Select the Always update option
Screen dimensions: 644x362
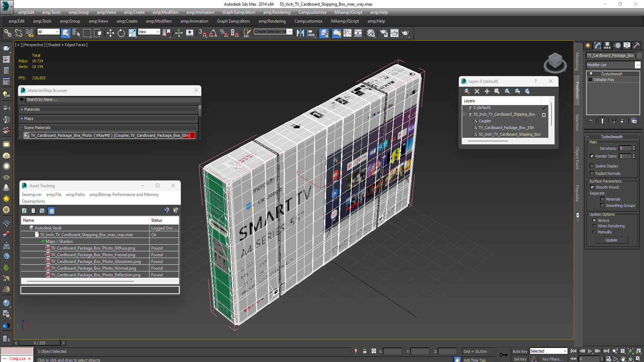coord(594,220)
